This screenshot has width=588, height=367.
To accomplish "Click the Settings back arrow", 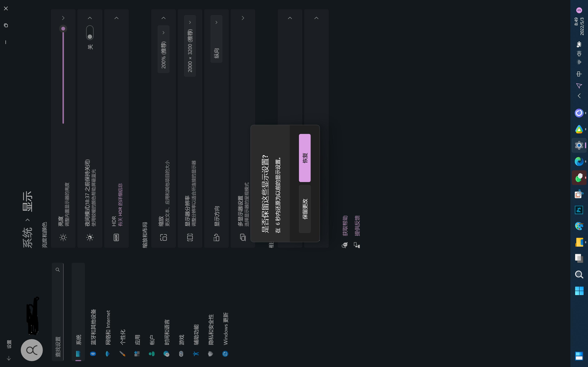I will (9, 358).
